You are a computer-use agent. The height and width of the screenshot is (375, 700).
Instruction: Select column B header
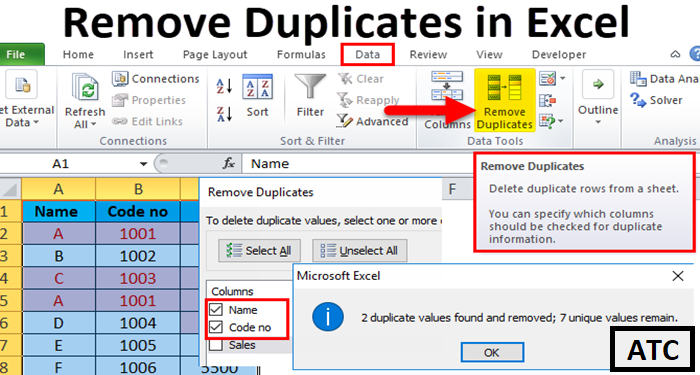pos(138,189)
